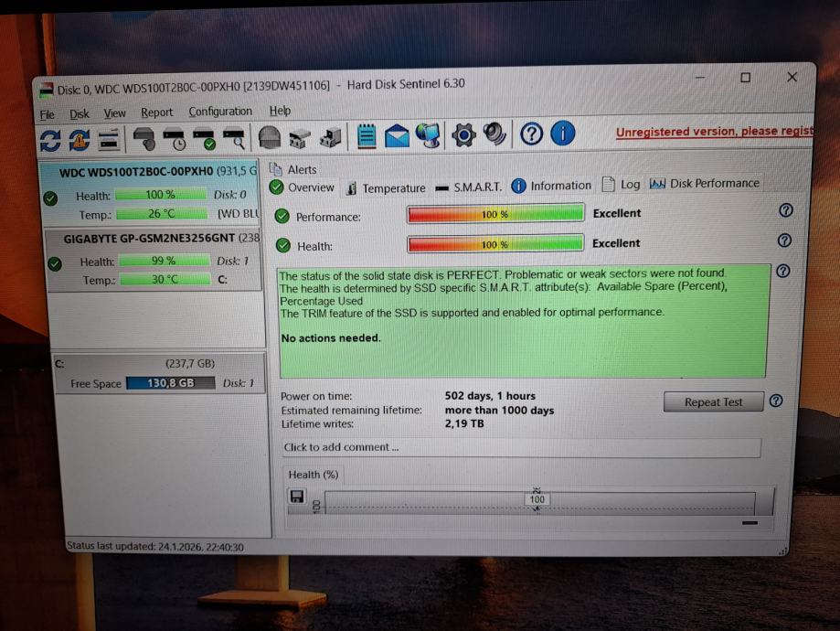The image size is (840, 631).
Task: Switch to the Alerts tab
Action: (x=293, y=169)
